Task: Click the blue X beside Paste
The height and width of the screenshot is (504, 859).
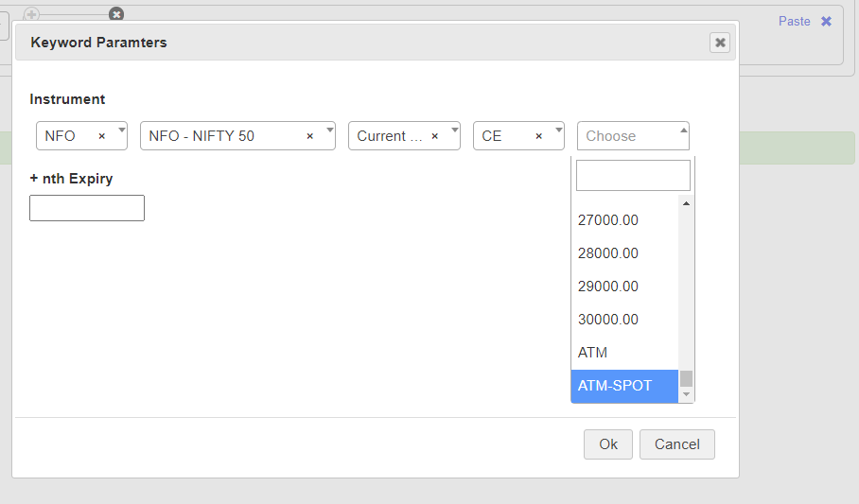Action: pyautogui.click(x=826, y=22)
